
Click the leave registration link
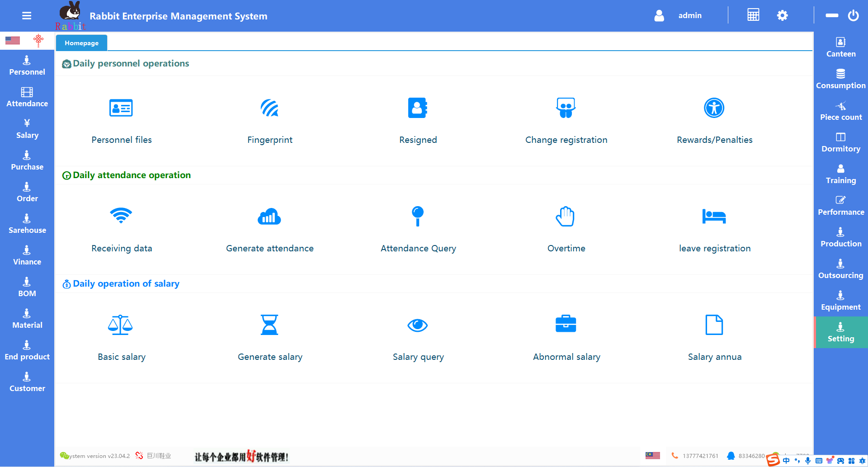pos(714,248)
